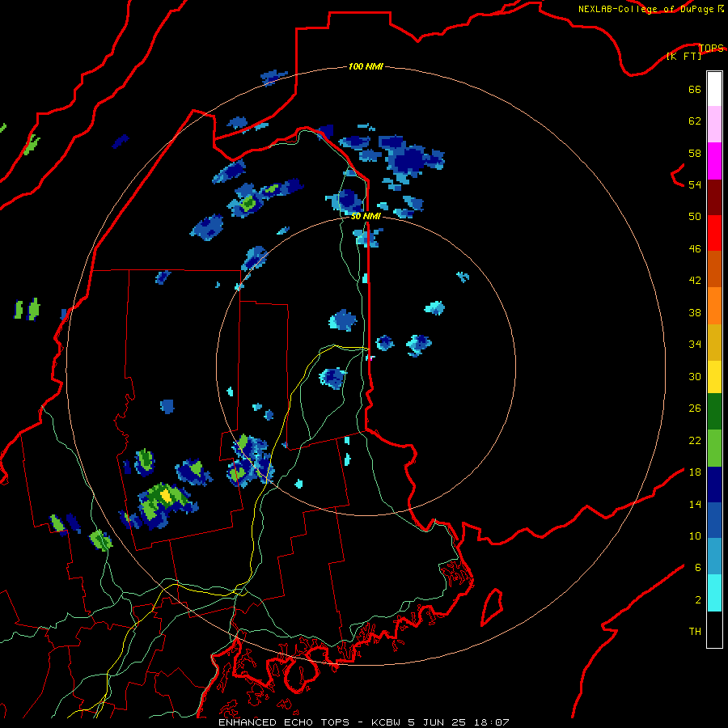The width and height of the screenshot is (728, 728).
Task: Pick the bright red legend swatch
Action: [x=714, y=233]
